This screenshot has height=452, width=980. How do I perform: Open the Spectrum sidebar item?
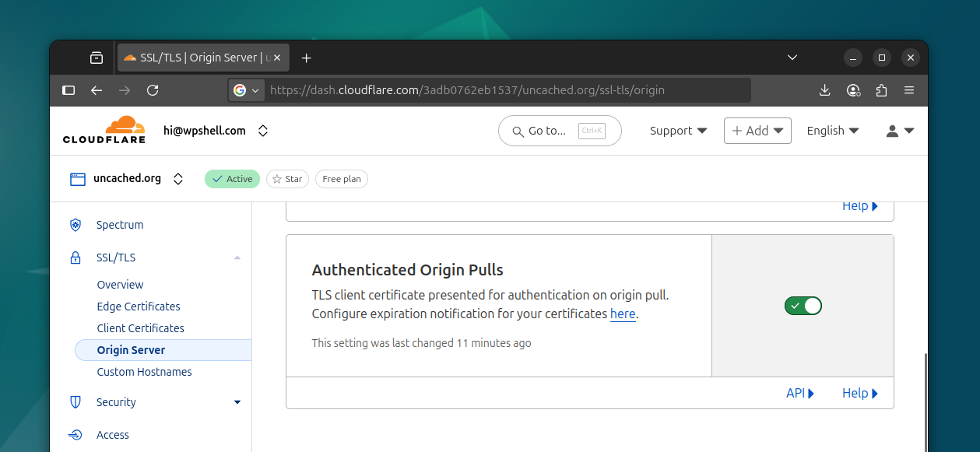(x=120, y=225)
